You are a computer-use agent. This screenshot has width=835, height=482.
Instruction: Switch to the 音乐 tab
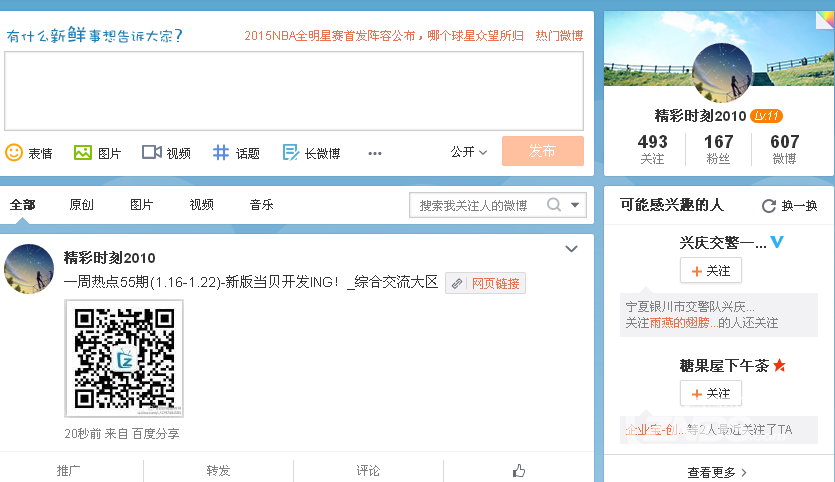coord(261,205)
